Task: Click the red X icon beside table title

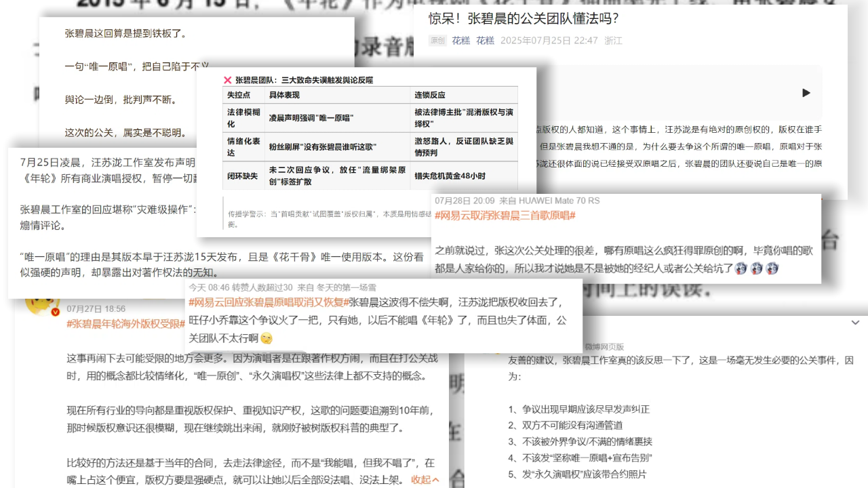Action: point(228,80)
